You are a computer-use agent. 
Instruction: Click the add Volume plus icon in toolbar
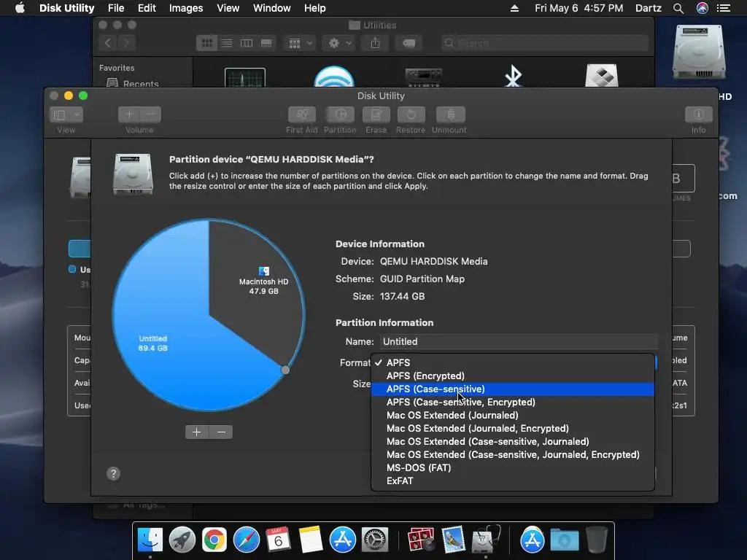[129, 114]
